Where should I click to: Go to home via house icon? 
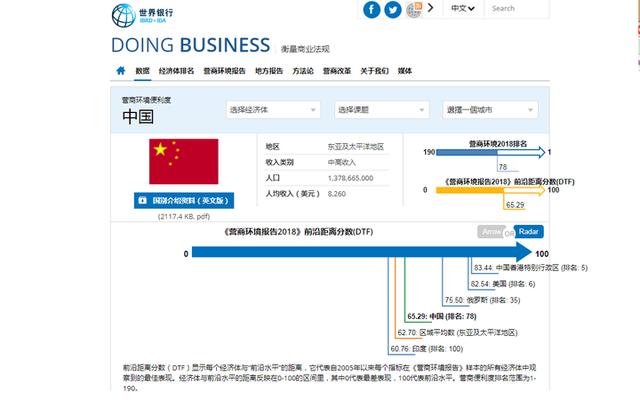(120, 71)
